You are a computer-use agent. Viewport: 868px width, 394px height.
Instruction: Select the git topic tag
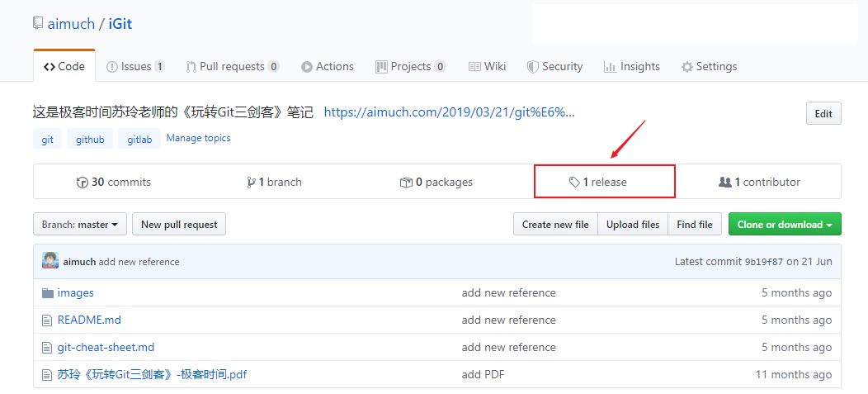[x=48, y=139]
